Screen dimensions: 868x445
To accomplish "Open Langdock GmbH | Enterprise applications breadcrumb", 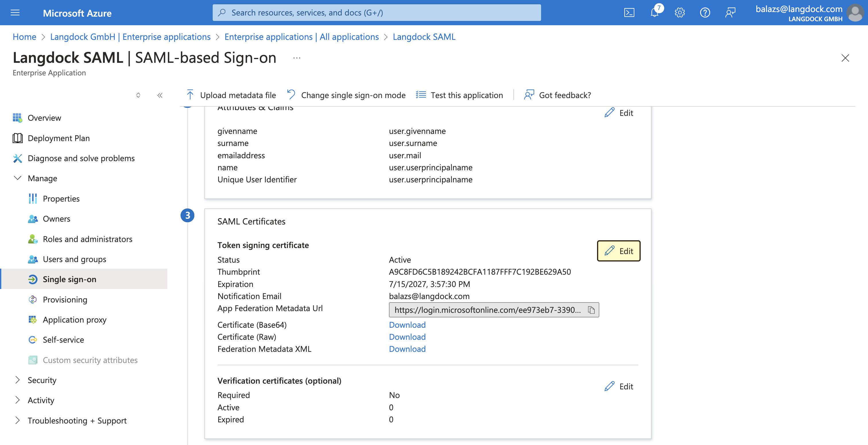I will (x=130, y=37).
